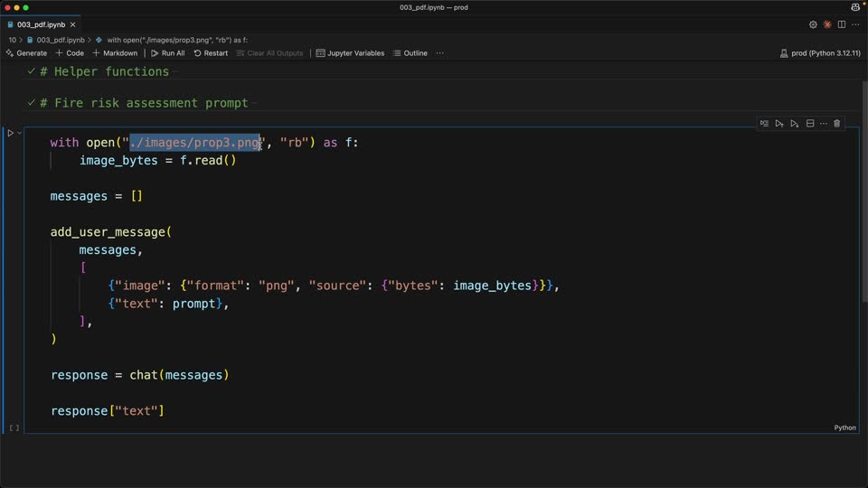Click 'messages = []' line
This screenshot has height=488, width=868.
(97, 196)
